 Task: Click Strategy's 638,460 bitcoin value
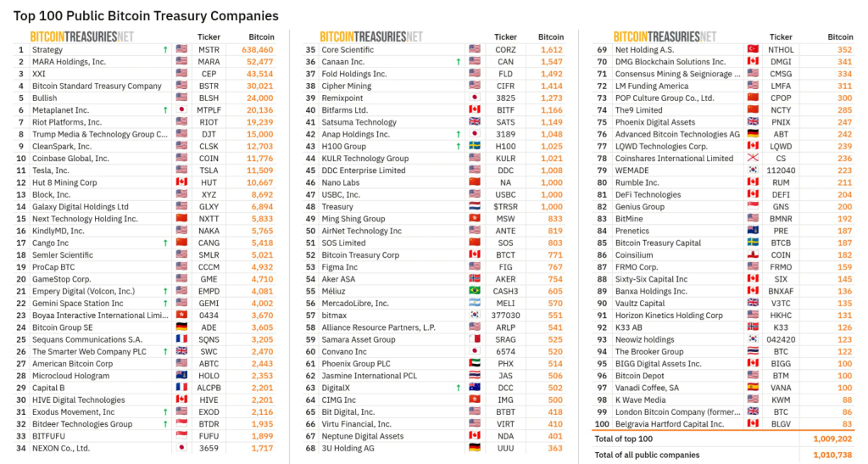tap(258, 50)
